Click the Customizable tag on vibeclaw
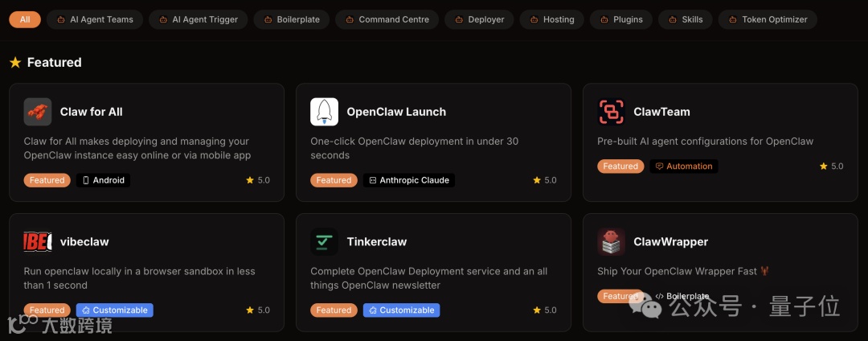Viewport: 868px width, 341px height. click(x=115, y=310)
